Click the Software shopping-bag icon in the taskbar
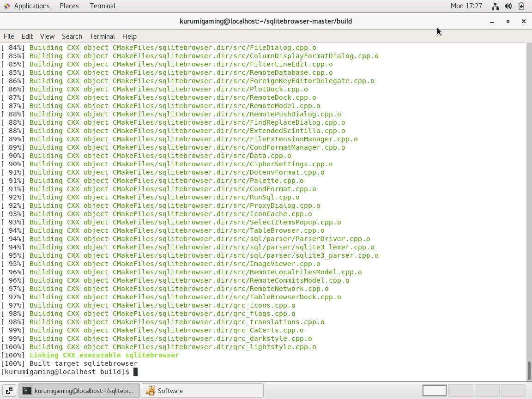The image size is (532, 399). (151, 390)
